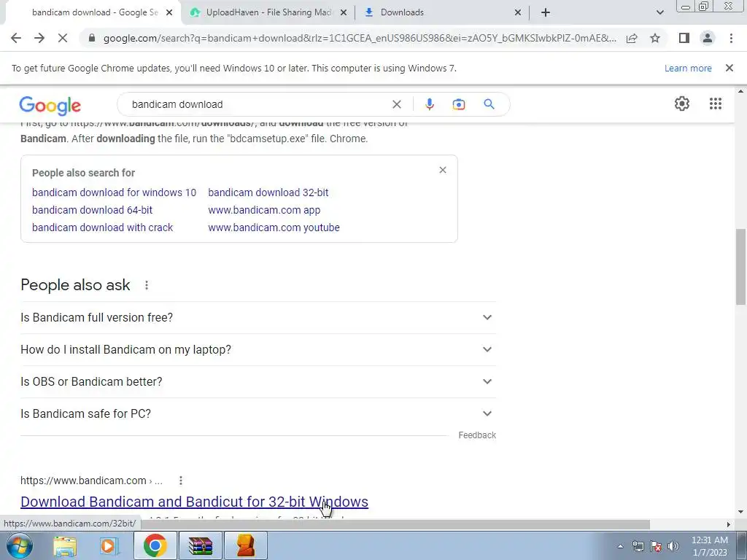The height and width of the screenshot is (560, 747).
Task: Close the UploadHaven tab
Action: tap(344, 12)
